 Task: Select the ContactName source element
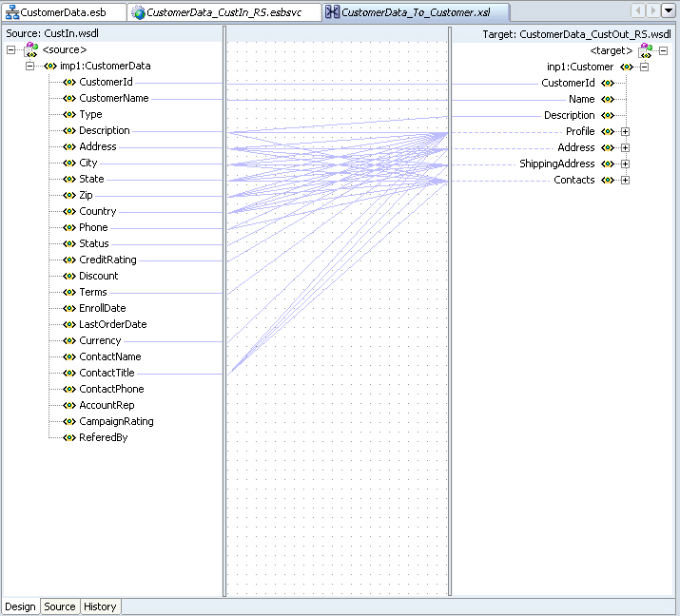(110, 356)
